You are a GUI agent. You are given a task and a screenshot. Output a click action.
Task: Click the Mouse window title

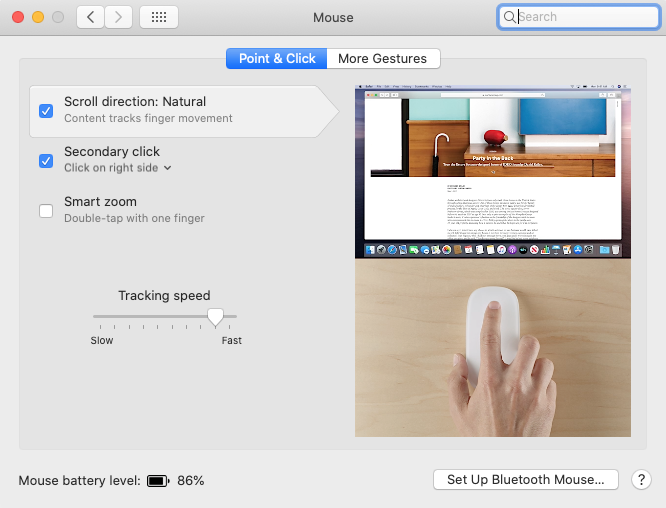click(x=333, y=17)
